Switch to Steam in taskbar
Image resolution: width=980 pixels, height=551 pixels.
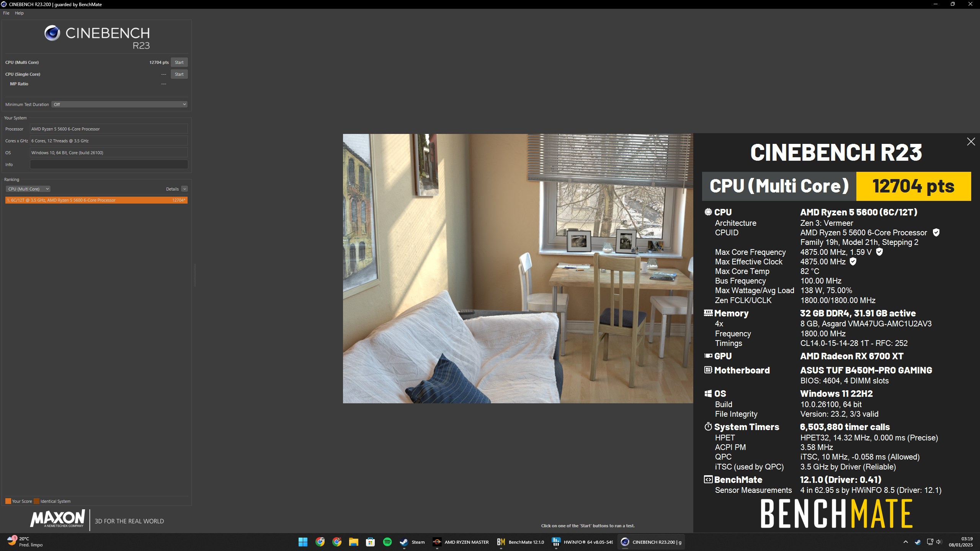(x=412, y=542)
